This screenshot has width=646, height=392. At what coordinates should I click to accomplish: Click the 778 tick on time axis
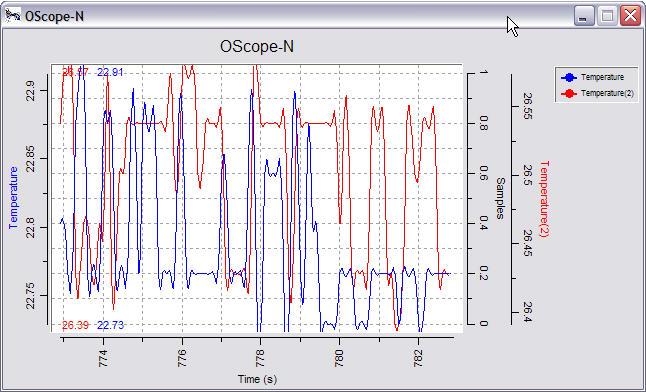260,358
